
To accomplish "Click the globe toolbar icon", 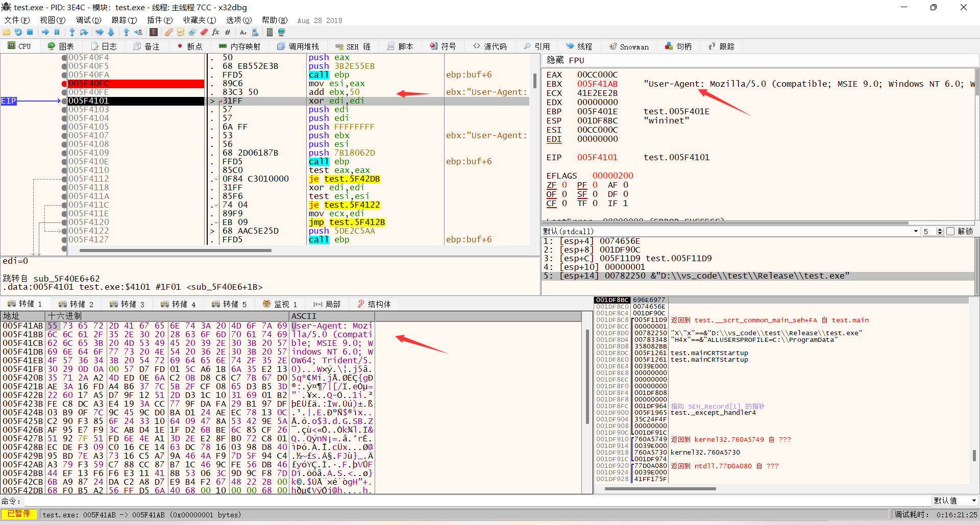I will pyautogui.click(x=282, y=32).
